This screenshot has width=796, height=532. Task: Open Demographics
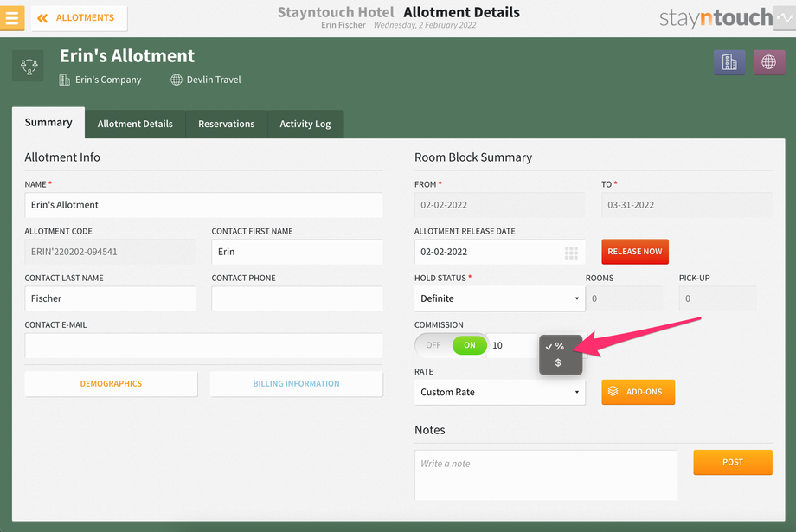111,384
